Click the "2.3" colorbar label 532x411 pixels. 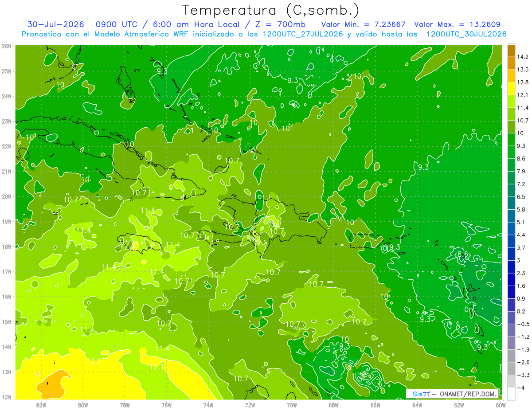point(520,273)
